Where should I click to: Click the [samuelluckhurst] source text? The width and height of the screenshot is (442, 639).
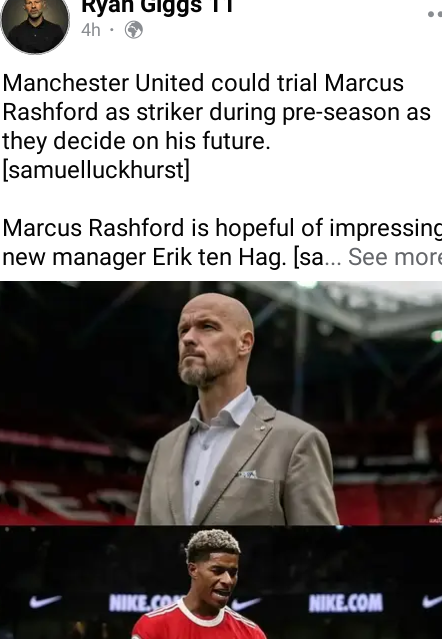96,170
